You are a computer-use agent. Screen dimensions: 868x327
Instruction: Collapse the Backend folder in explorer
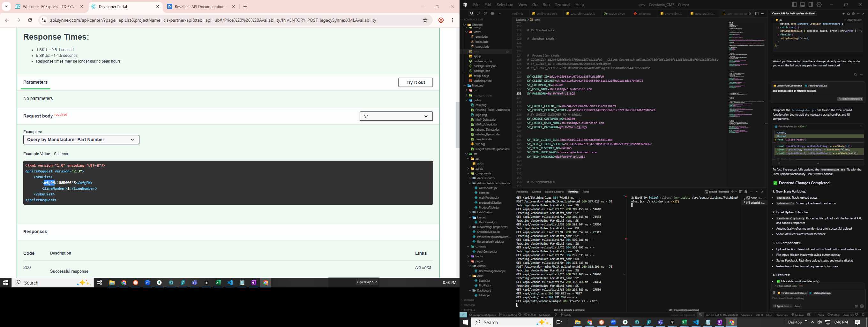[465, 25]
